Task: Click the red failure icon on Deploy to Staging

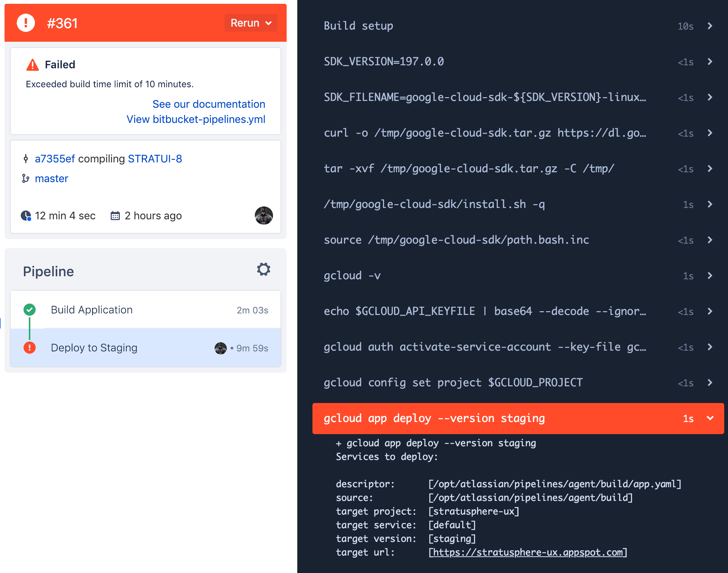Action: coord(30,348)
